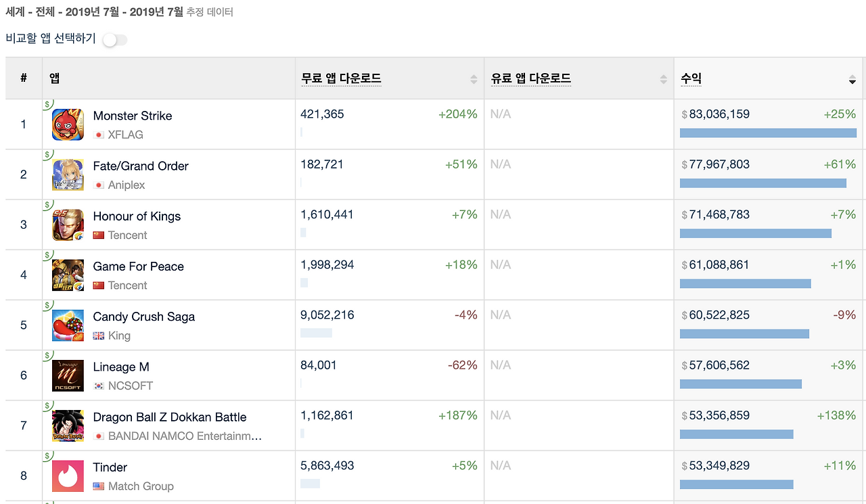Click the dollar badge on Tinder row
Screen dimensions: 866x504
point(47,455)
